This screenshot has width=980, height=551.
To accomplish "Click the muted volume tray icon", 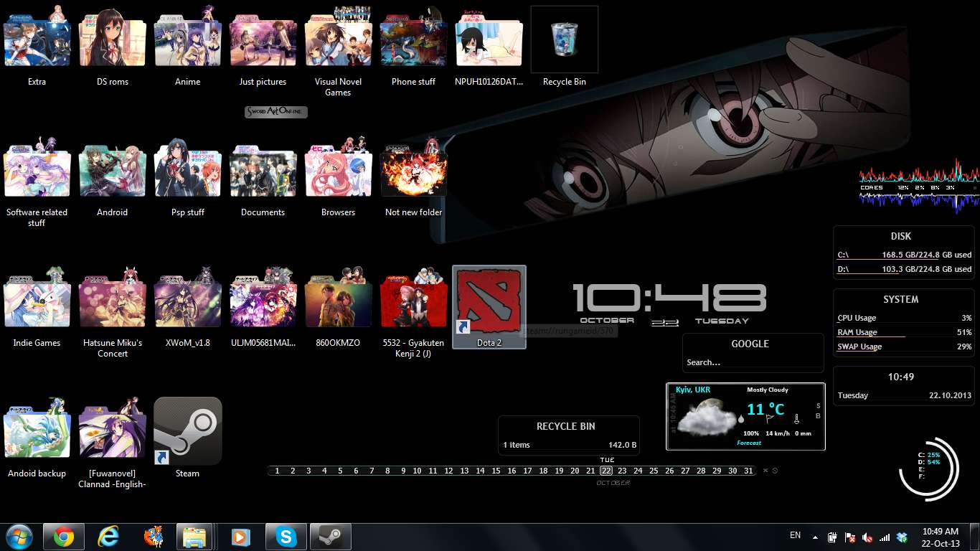I will click(x=867, y=537).
